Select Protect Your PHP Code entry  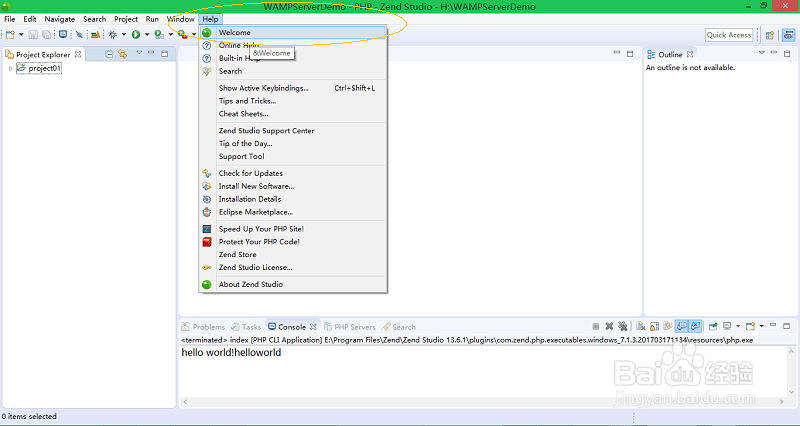(x=293, y=242)
